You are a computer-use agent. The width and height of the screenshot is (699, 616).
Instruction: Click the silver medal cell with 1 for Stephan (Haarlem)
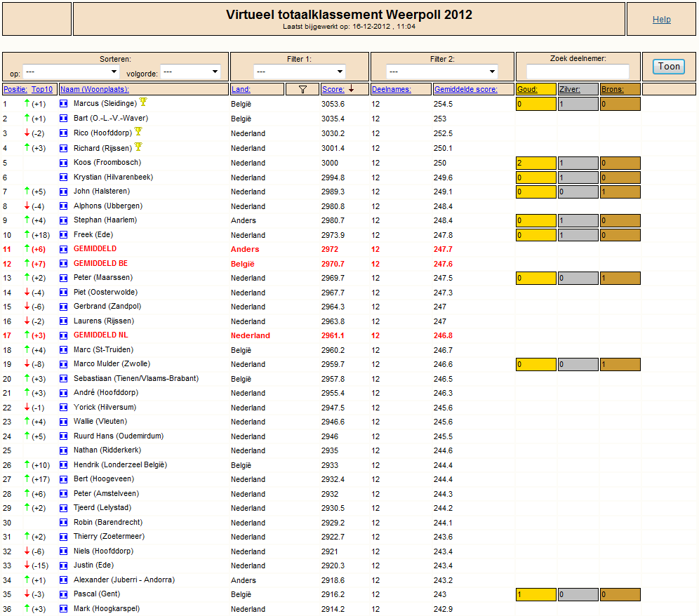tap(578, 220)
